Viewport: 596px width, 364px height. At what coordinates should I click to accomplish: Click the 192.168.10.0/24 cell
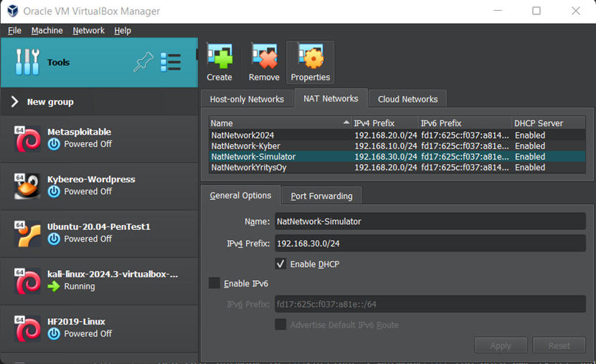coord(385,145)
